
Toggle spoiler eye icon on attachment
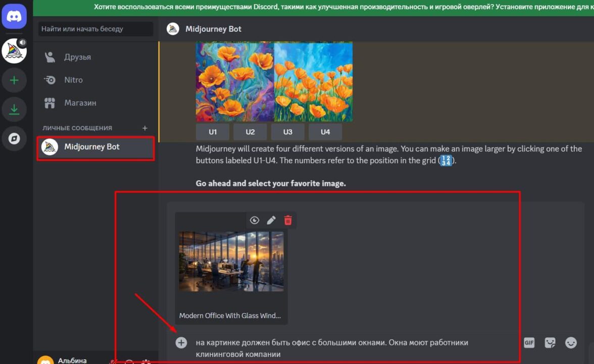[255, 220]
